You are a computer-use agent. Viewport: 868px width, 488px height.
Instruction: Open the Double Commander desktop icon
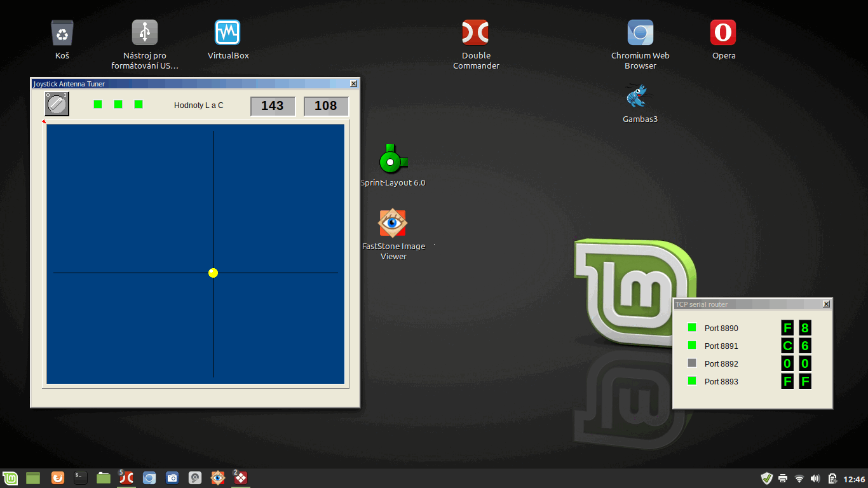475,33
